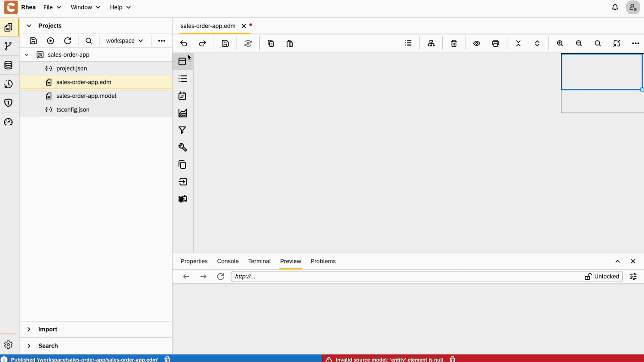Delete selected element with trash icon
The height and width of the screenshot is (362, 644).
[x=454, y=43]
